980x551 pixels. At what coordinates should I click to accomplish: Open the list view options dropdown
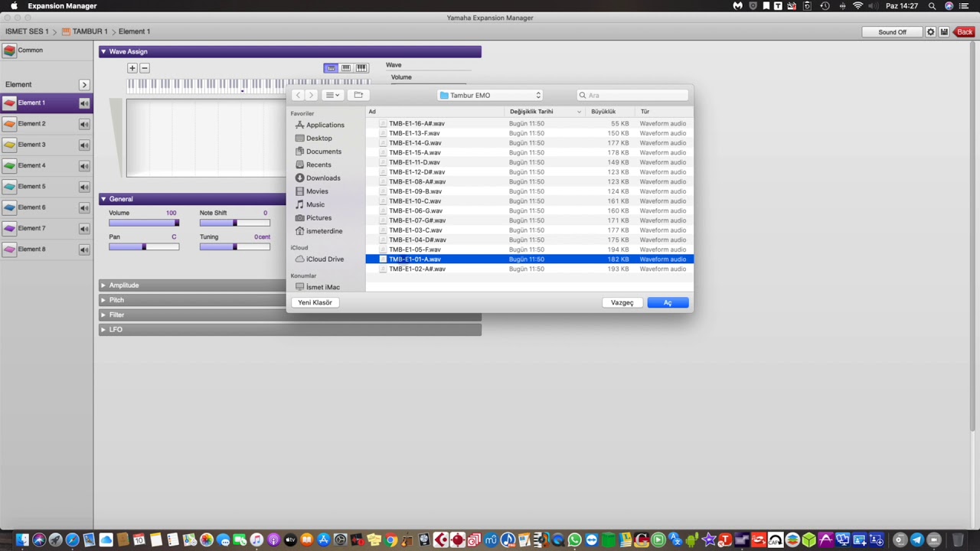coord(332,95)
